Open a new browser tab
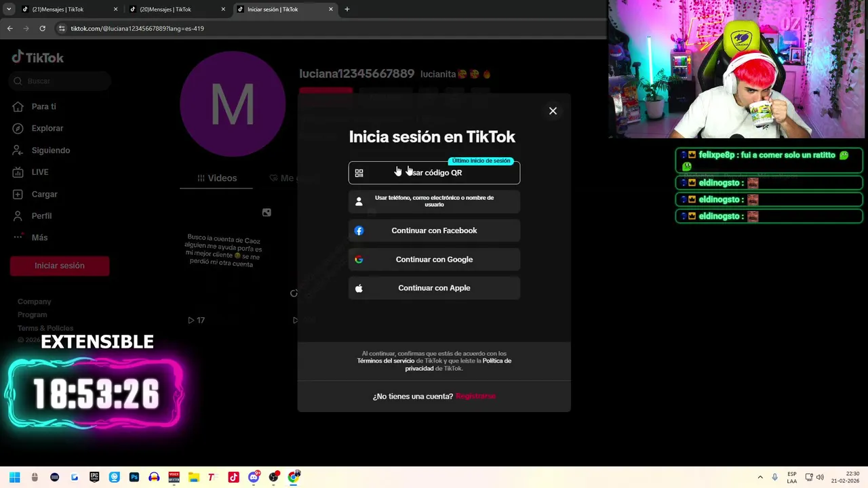Screen dimensions: 868x488 coord(347,9)
